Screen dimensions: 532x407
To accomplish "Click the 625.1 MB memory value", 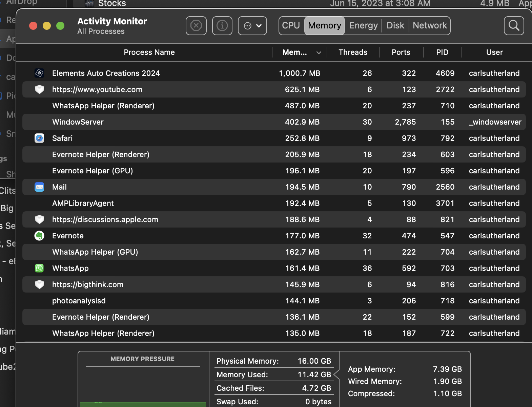I will 302,89.
